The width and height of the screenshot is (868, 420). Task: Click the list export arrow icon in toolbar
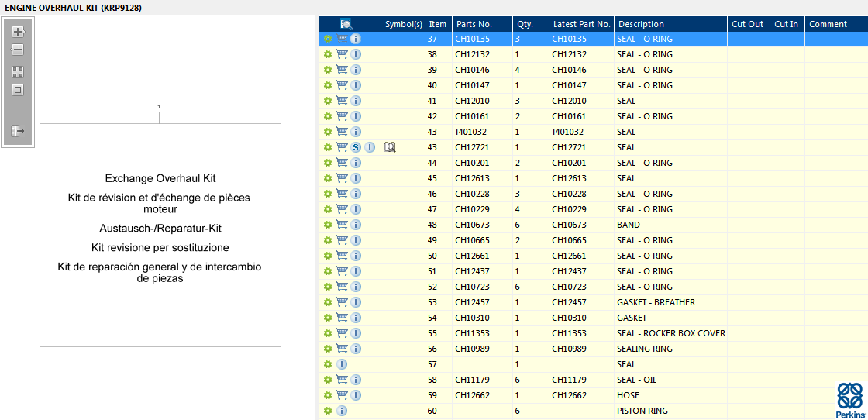18,132
